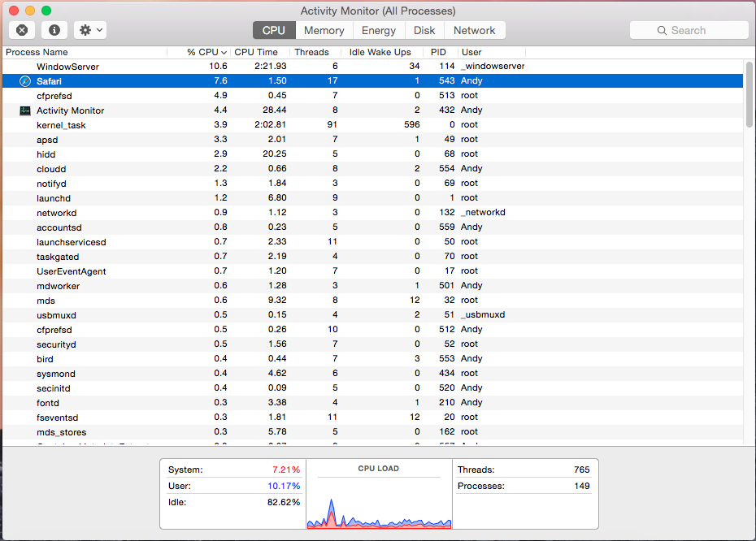
Task: Select cfprefsd row owned by Andy
Action: click(372, 330)
